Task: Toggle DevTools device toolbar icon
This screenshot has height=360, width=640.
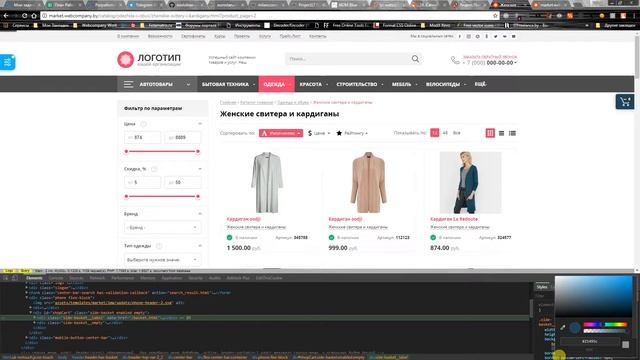Action: (15, 278)
